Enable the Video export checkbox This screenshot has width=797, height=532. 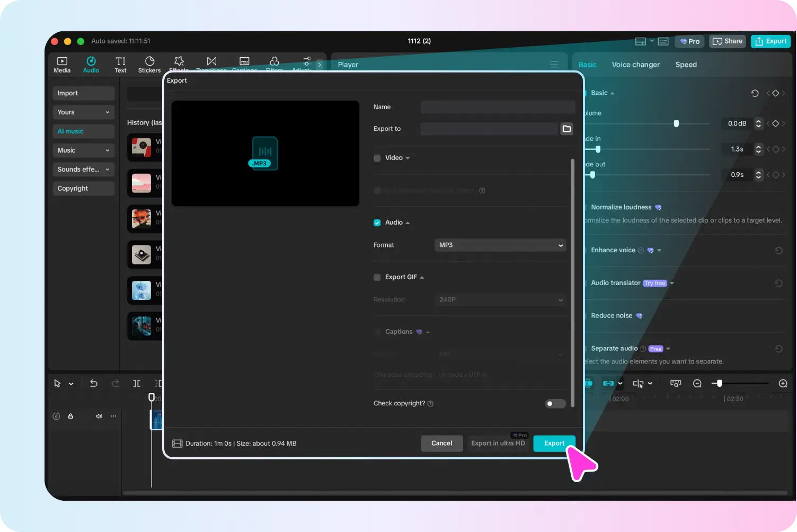377,157
